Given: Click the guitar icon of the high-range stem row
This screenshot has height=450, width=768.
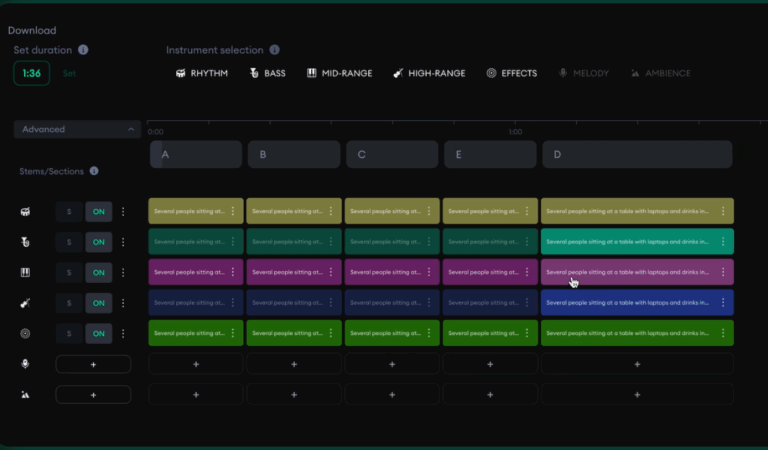Looking at the screenshot, I should [x=25, y=303].
